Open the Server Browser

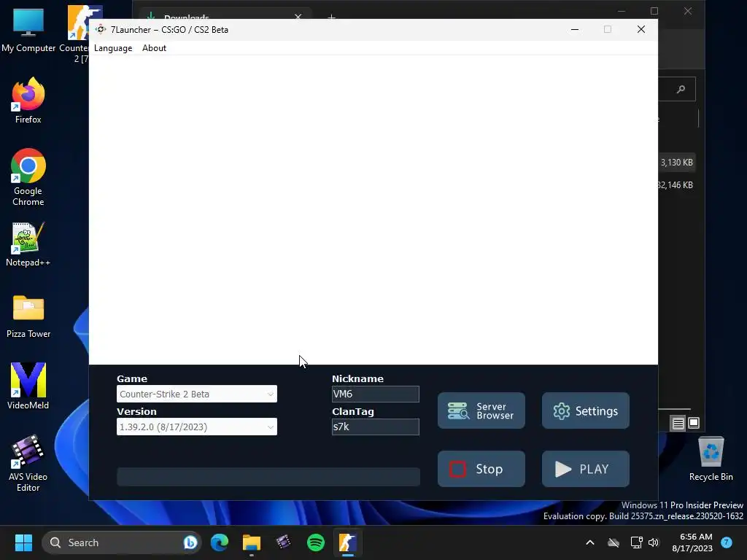481,411
